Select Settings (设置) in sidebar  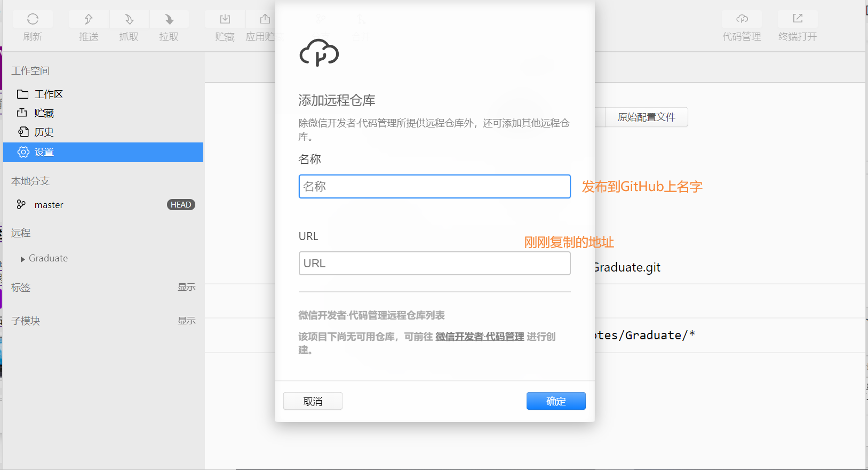pos(103,152)
